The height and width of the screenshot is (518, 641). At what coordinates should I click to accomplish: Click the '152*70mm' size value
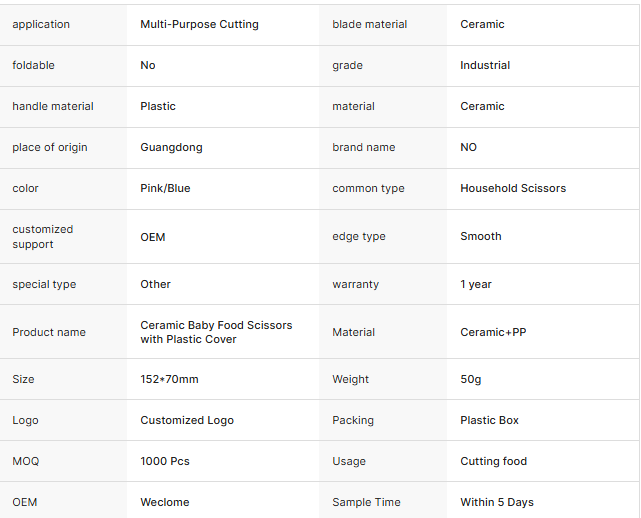[169, 379]
